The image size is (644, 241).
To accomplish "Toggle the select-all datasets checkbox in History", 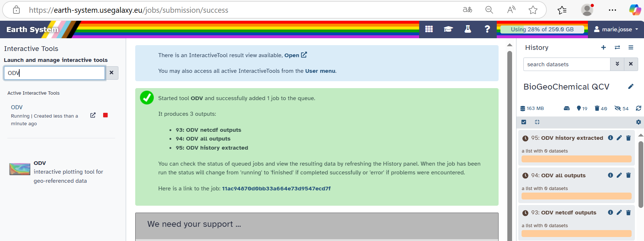I will [524, 122].
